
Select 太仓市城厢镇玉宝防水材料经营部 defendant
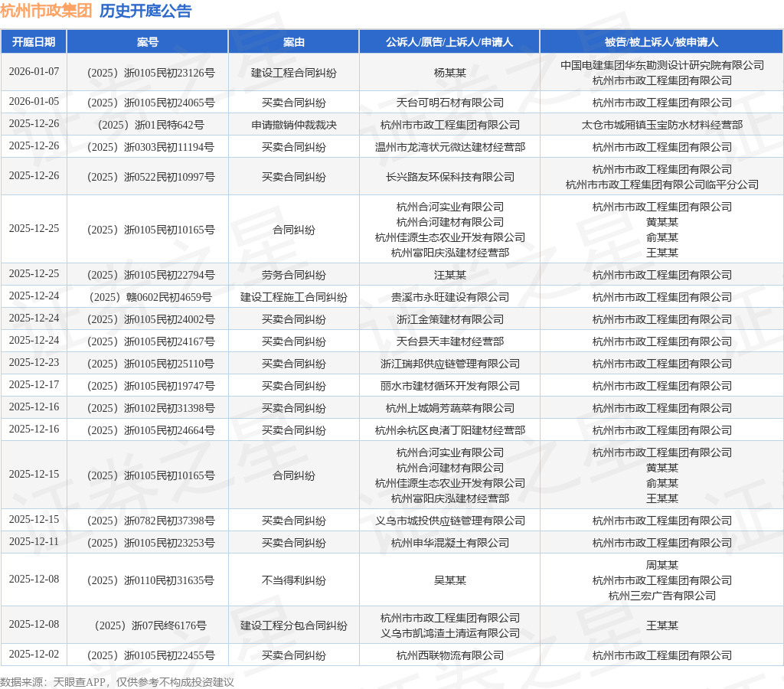661,125
